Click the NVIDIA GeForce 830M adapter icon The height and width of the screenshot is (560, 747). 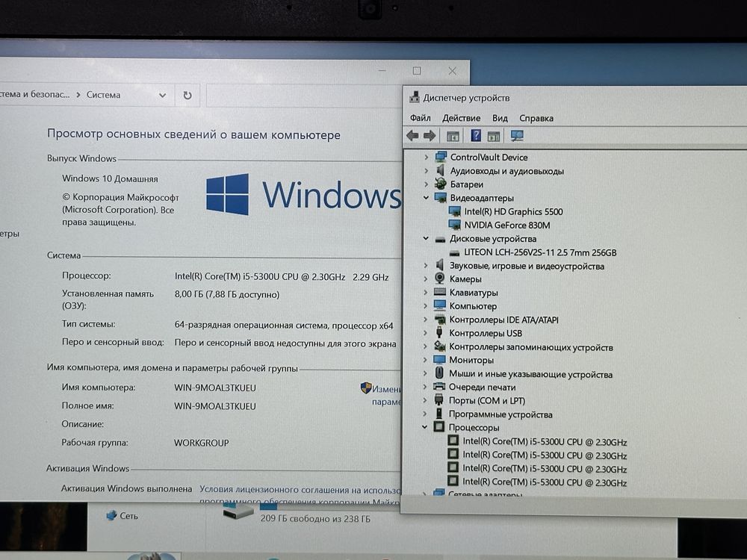tap(455, 225)
